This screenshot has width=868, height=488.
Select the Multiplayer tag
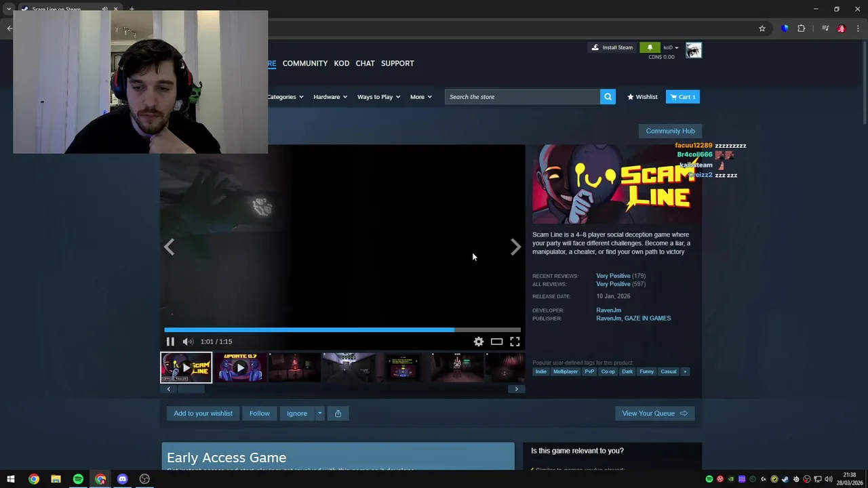click(566, 371)
